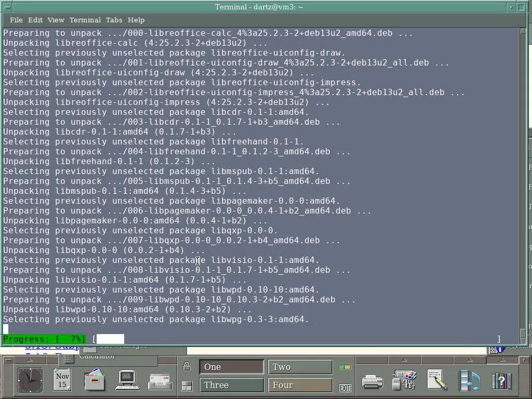Image resolution: width=532 pixels, height=399 pixels.
Task: Expand the subpanel arrow above the Style Manager
Action: [404, 360]
